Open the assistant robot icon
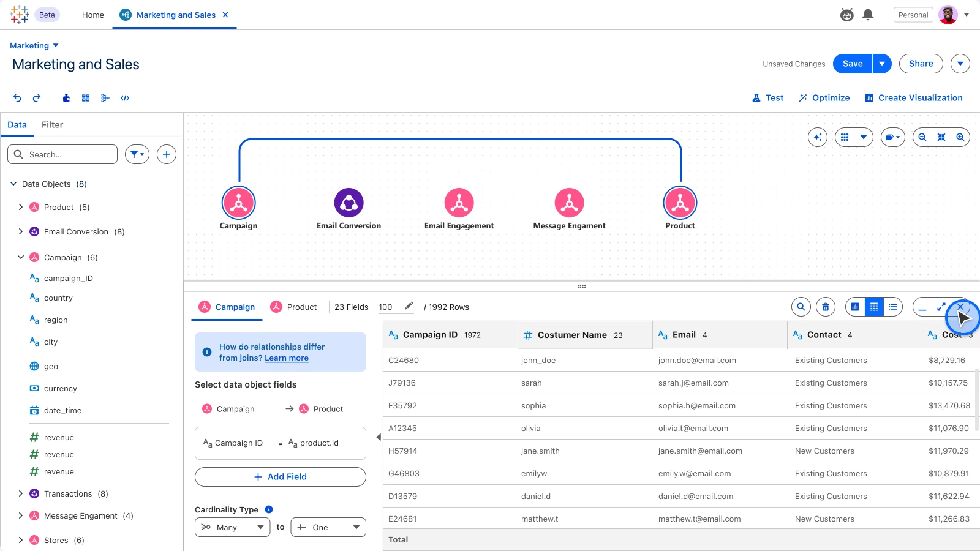This screenshot has width=980, height=551. pos(847,15)
